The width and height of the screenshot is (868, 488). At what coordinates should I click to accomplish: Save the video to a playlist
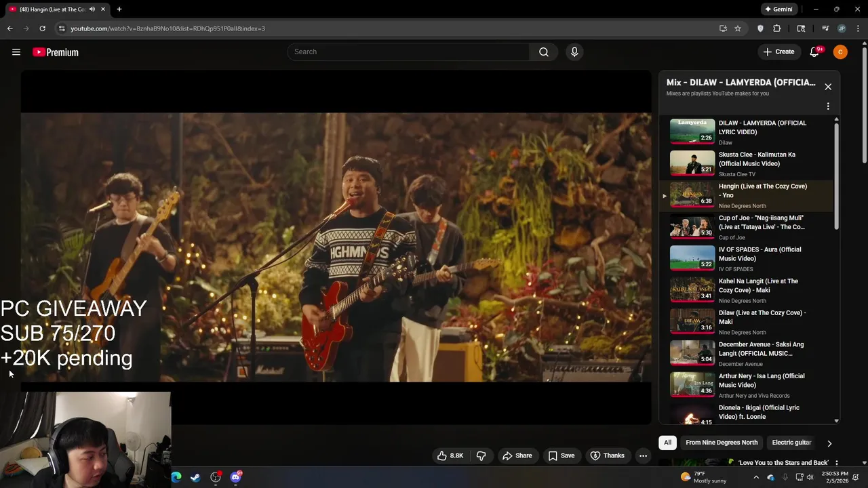(x=561, y=455)
